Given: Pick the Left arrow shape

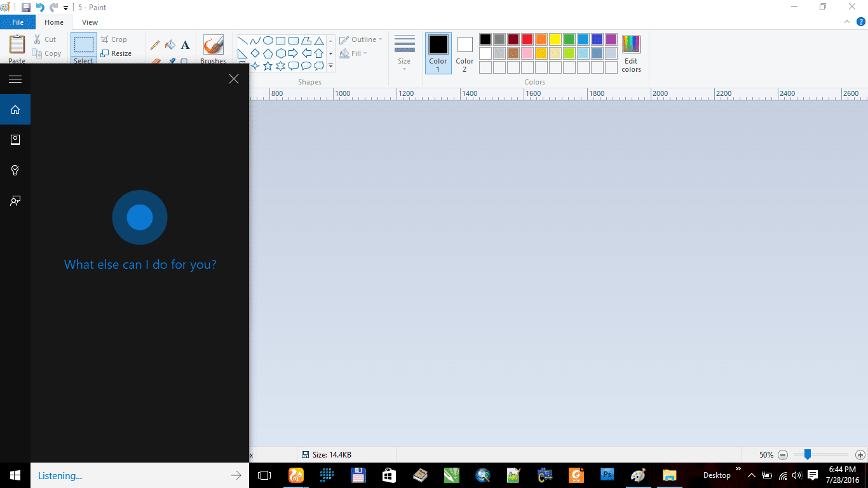Looking at the screenshot, I should point(306,53).
